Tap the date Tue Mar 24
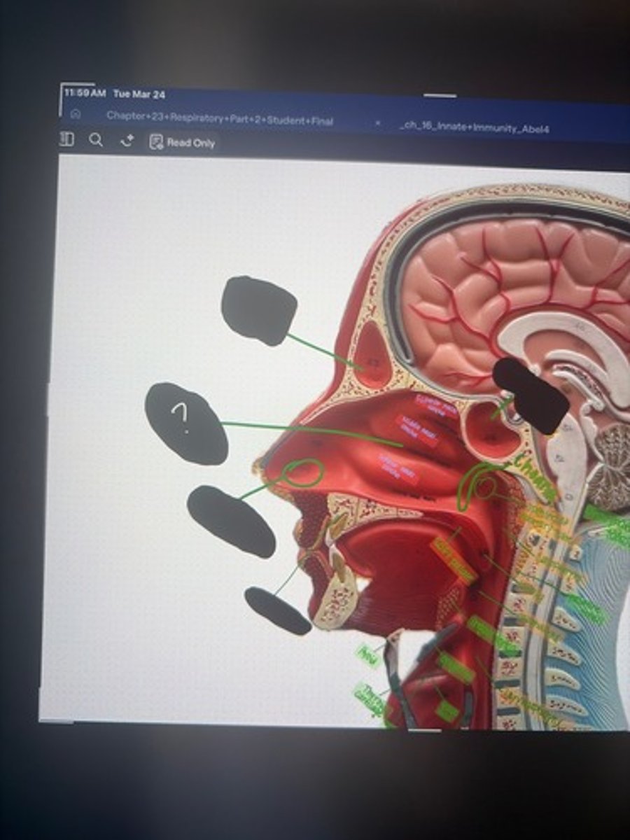This screenshot has width=630, height=840. click(139, 94)
